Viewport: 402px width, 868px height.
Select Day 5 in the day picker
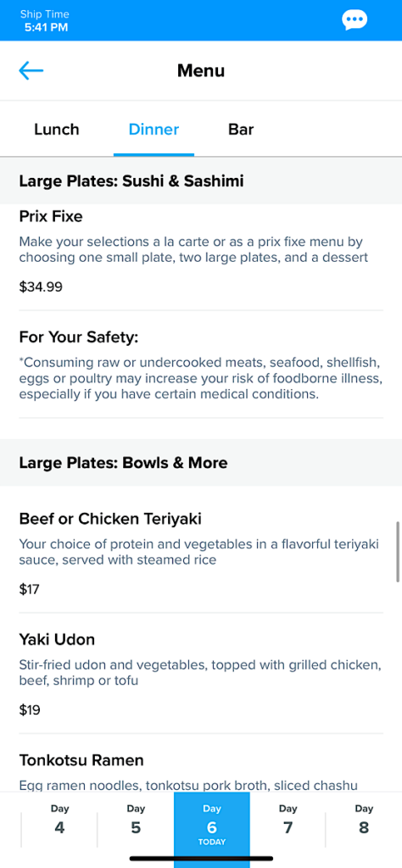click(x=136, y=821)
